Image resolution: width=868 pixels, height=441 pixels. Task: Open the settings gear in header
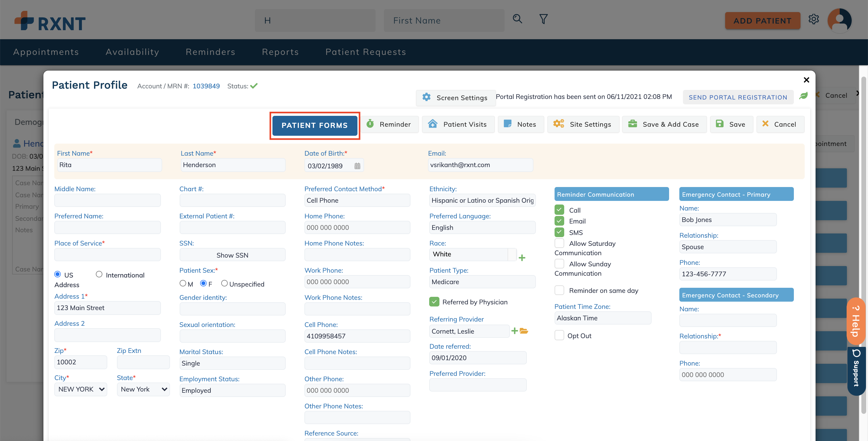[814, 19]
